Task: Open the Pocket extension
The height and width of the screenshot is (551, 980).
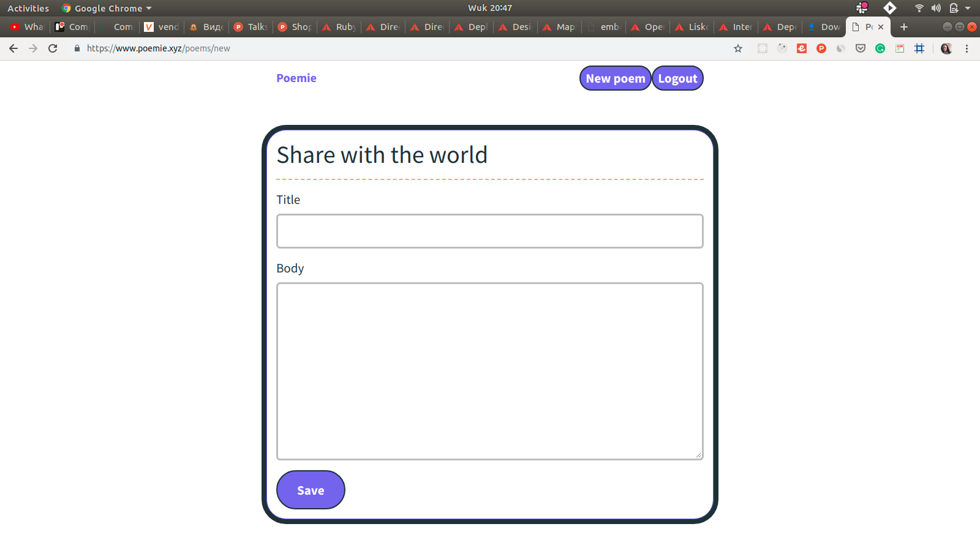Action: click(x=861, y=48)
